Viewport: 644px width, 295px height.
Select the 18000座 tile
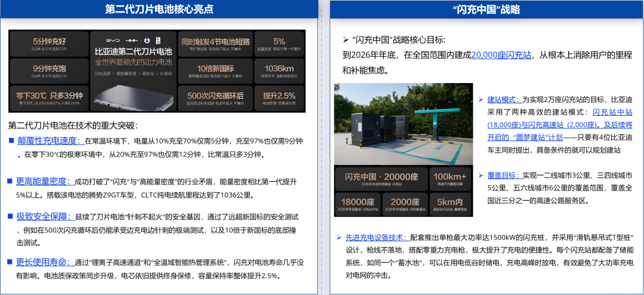point(357,204)
